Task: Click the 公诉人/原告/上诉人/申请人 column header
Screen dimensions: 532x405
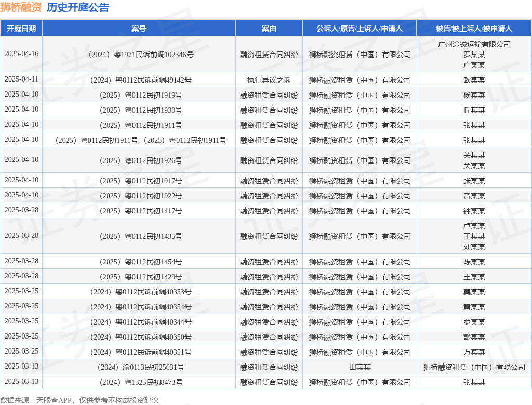Action: coord(360,29)
